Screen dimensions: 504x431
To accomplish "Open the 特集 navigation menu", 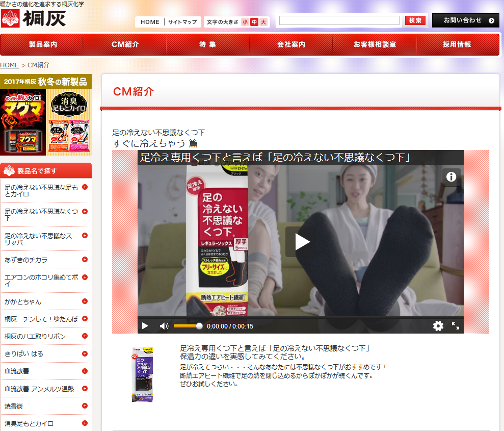I will click(207, 45).
